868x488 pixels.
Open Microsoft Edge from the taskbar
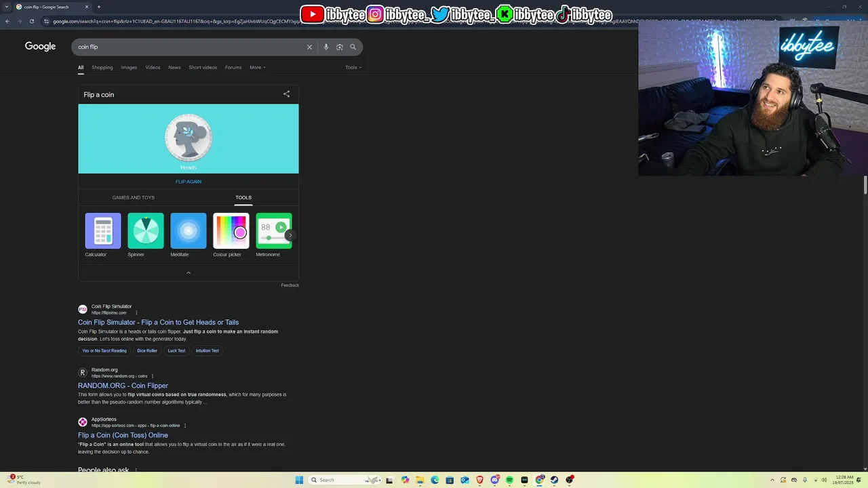tap(435, 480)
